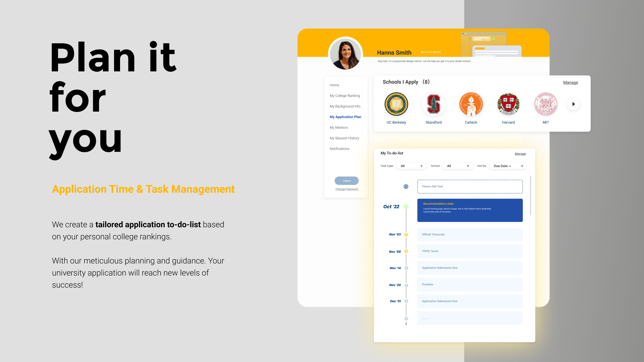Toggle the Oct '22 completed checkmark

coord(406,207)
